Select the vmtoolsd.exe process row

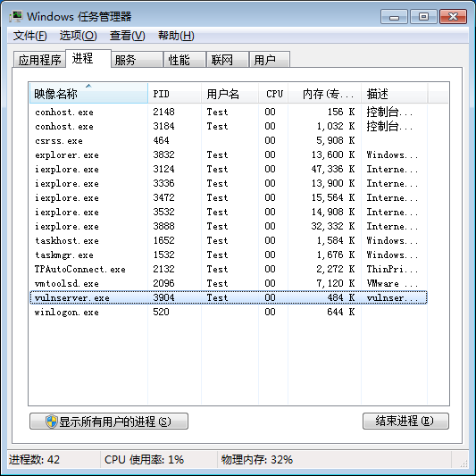[229, 283]
